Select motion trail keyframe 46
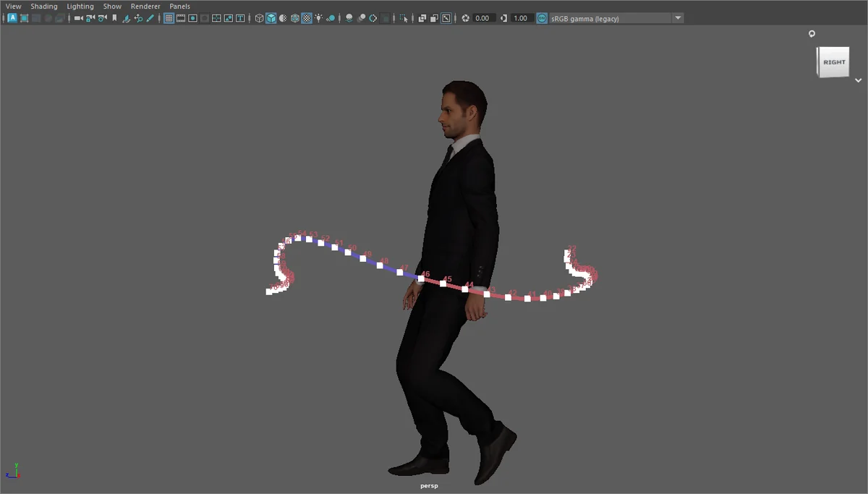Viewport: 868px width, 494px height. point(421,278)
